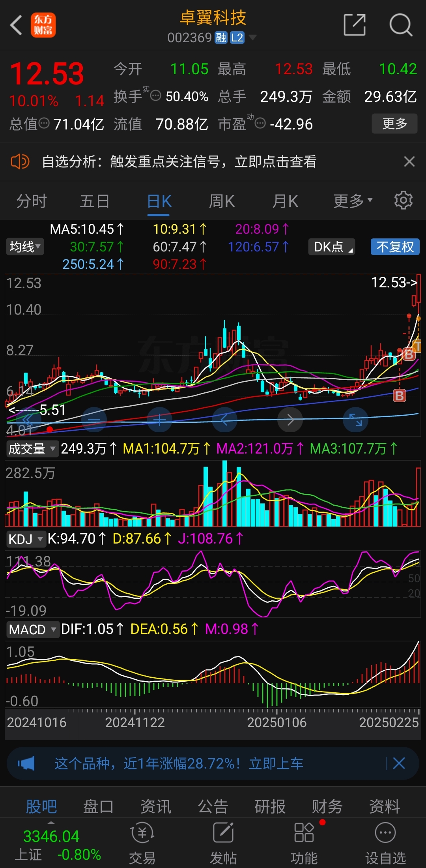The height and width of the screenshot is (868, 426).
Task: Move chart left with arrow control
Action: point(225,420)
